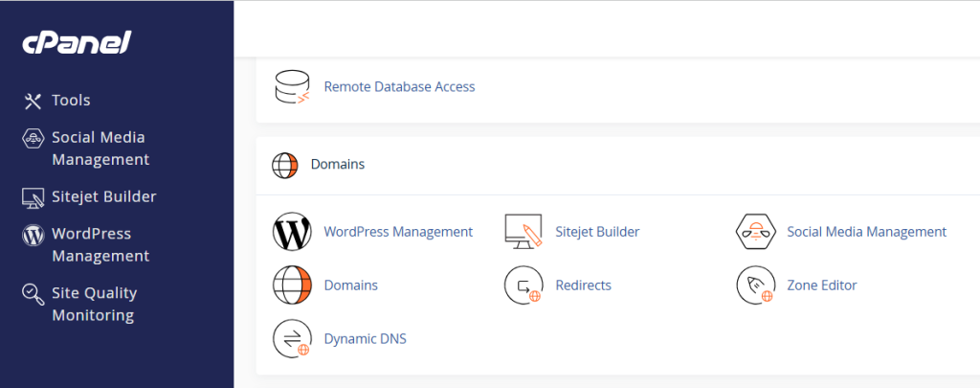Click the WordPress logo icon in Domains section

(x=292, y=232)
